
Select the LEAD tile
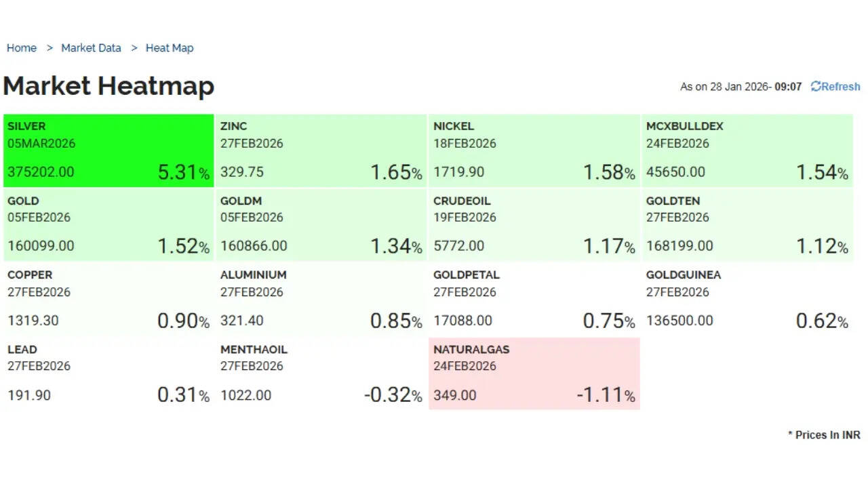(108, 373)
